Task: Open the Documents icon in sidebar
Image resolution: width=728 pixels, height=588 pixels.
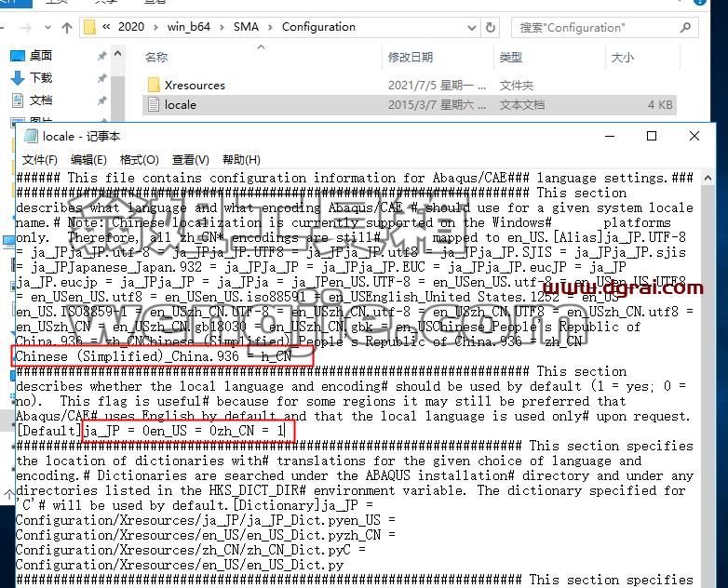Action: click(18, 100)
